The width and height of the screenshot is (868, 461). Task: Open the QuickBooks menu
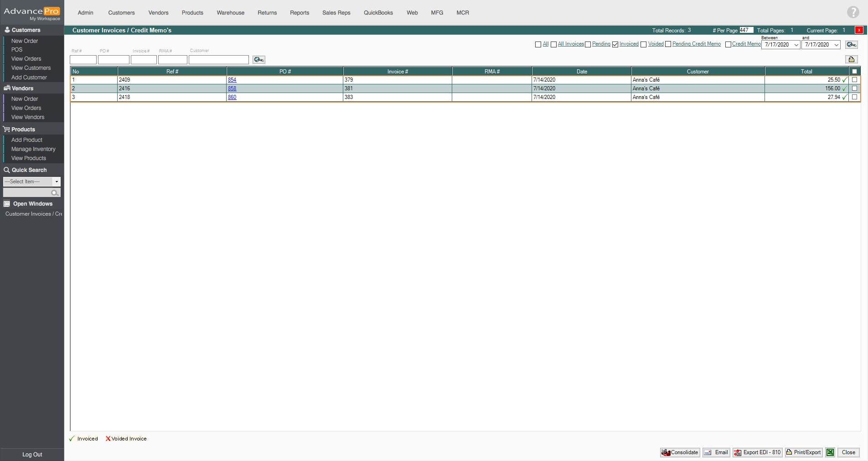(378, 13)
